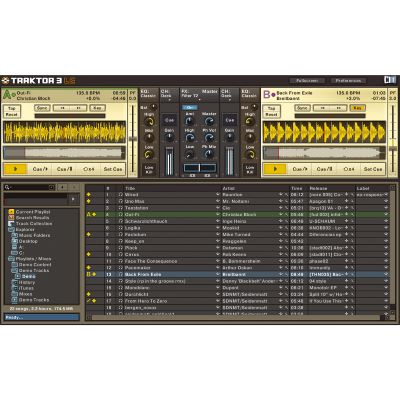Screen dimensions: 400x400
Task: Adjust the right channel Gain knob
Action: 229,137
